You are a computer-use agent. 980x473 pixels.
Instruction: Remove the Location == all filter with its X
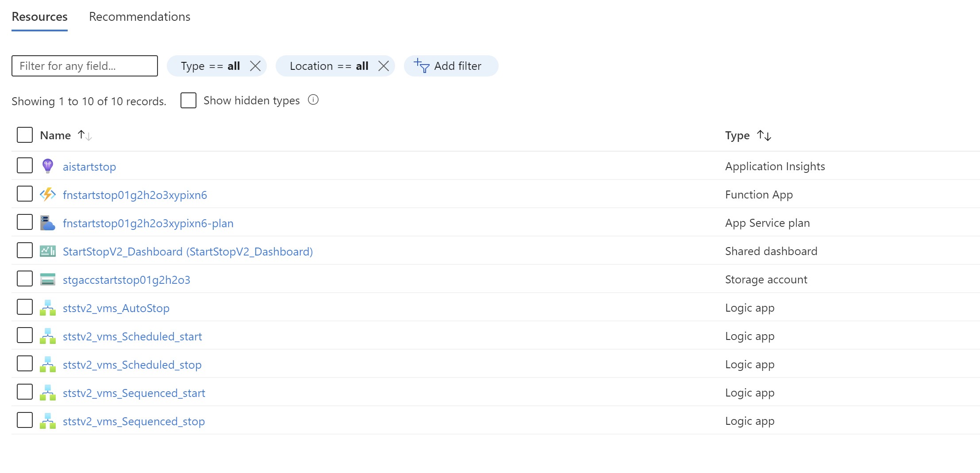point(384,66)
